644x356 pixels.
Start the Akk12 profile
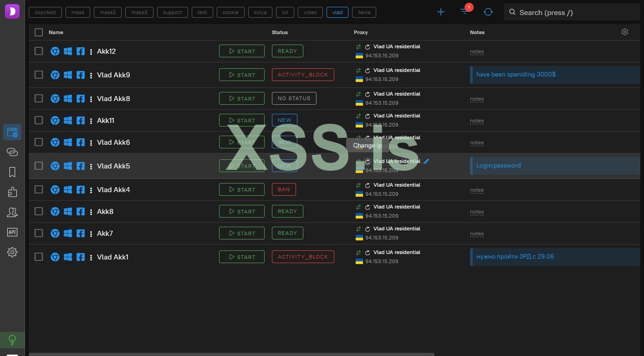[242, 51]
